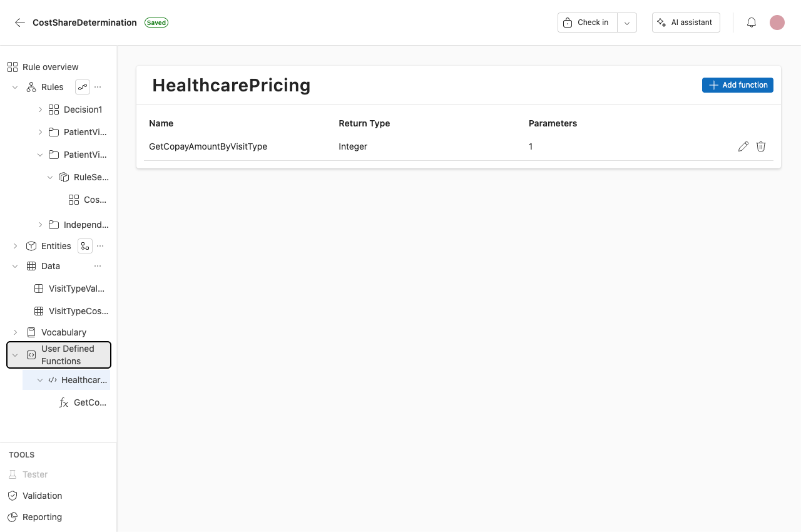Expand the Decision1 node
This screenshot has height=532, width=801.
pos(40,110)
